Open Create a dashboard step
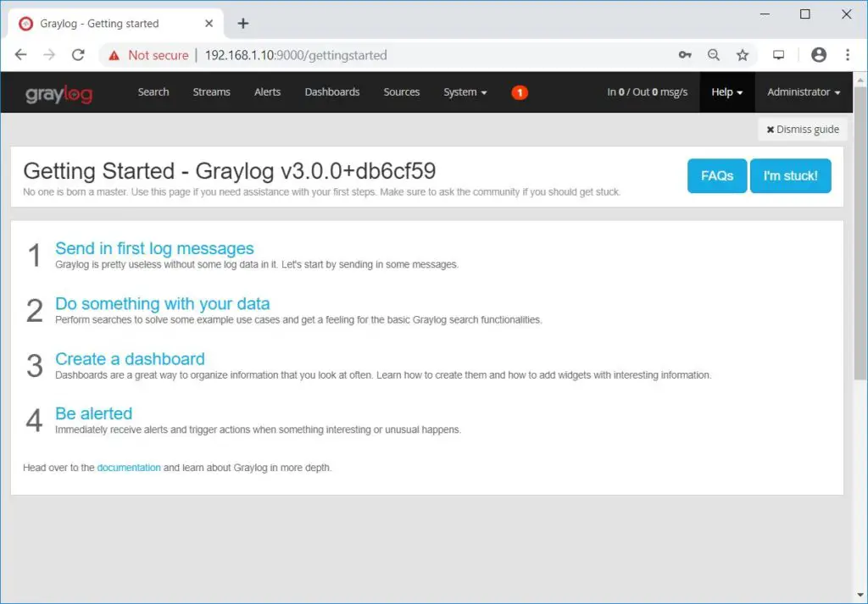Image resolution: width=868 pixels, height=604 pixels. click(x=130, y=359)
